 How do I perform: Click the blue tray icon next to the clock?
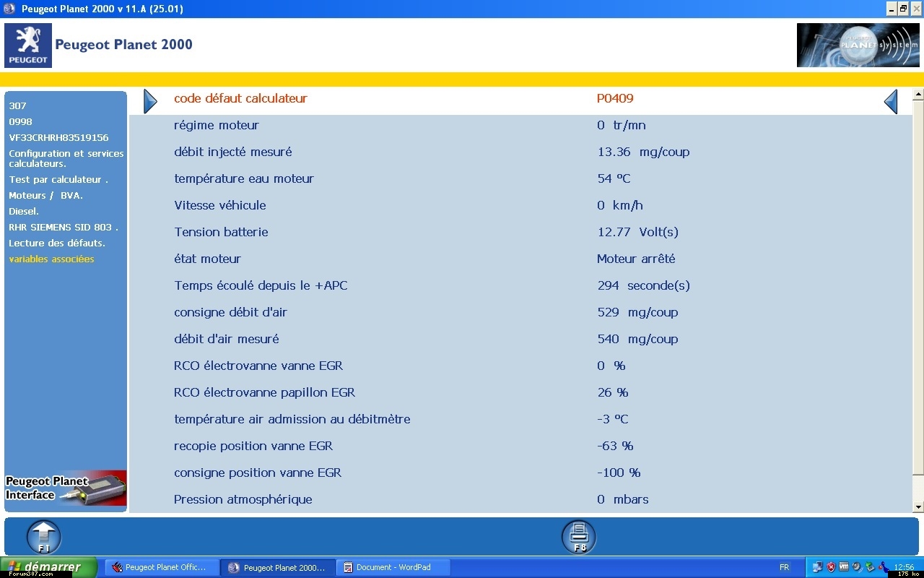(884, 567)
